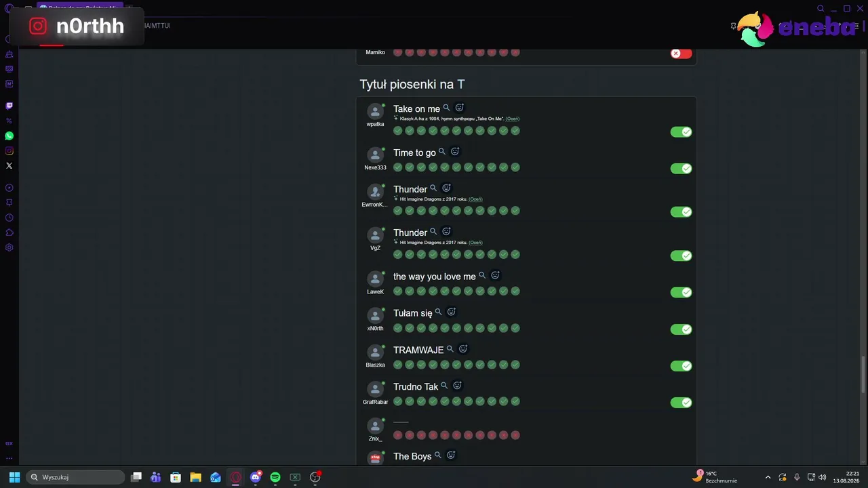Open File Explorer from the taskbar
The width and height of the screenshot is (868, 488).
tap(195, 477)
